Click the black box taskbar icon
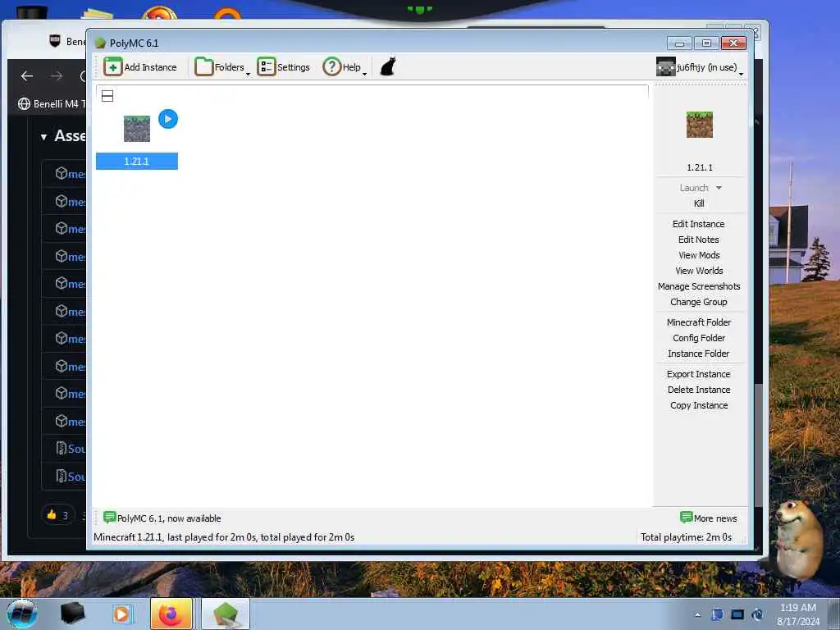The width and height of the screenshot is (840, 630). (73, 614)
